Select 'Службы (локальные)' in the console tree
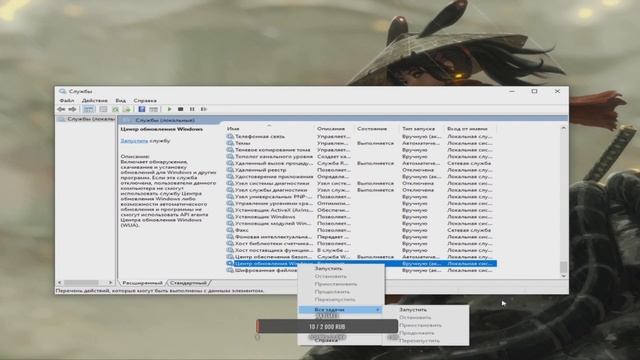 [87, 119]
